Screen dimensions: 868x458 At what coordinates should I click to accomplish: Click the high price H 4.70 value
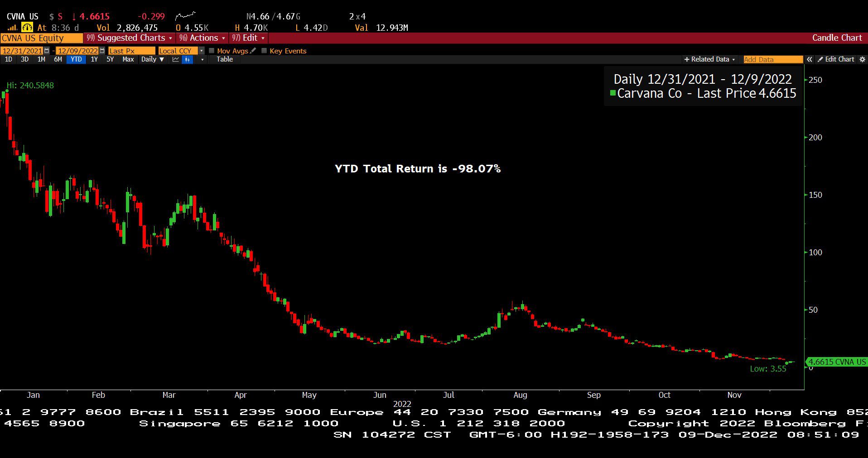point(251,28)
